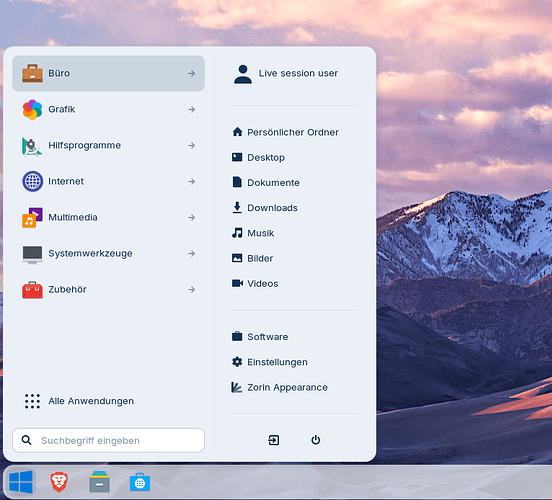Open the Zubehör category
The image size is (552, 500).
(x=108, y=289)
